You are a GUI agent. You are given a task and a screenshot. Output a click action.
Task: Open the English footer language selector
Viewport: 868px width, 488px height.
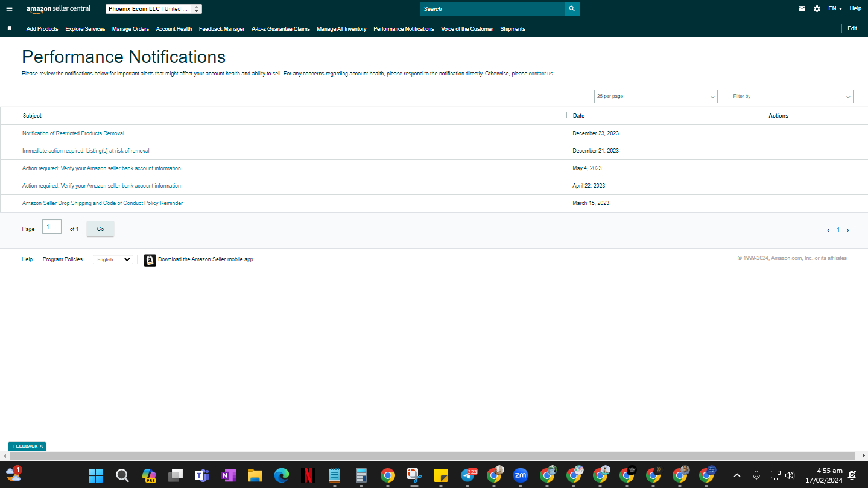point(113,259)
